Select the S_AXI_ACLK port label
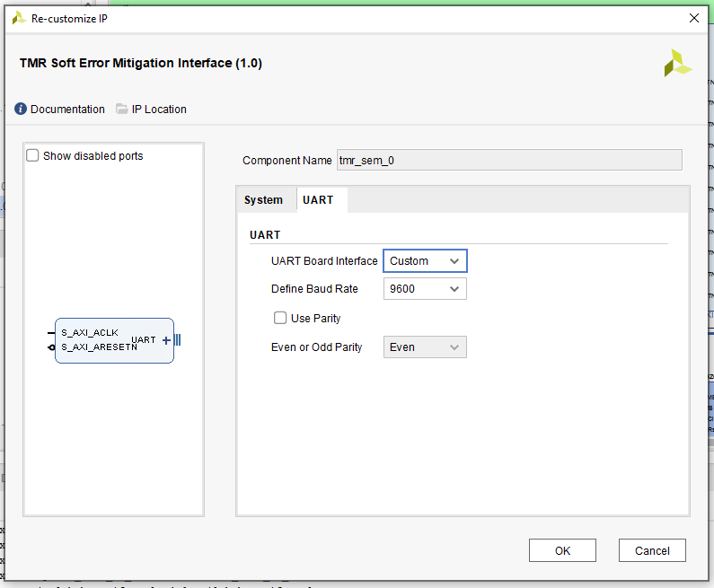714x588 pixels. (90, 333)
